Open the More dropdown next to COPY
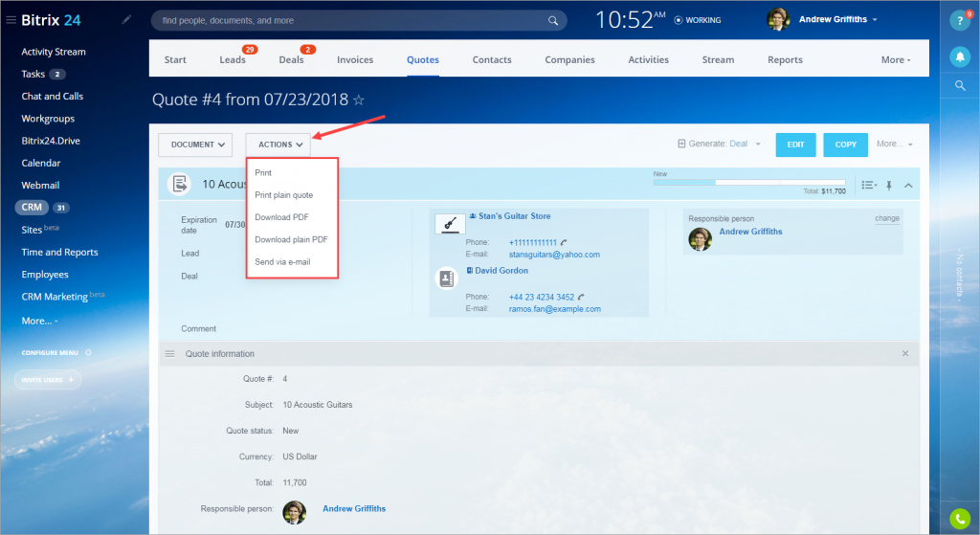 pos(895,144)
